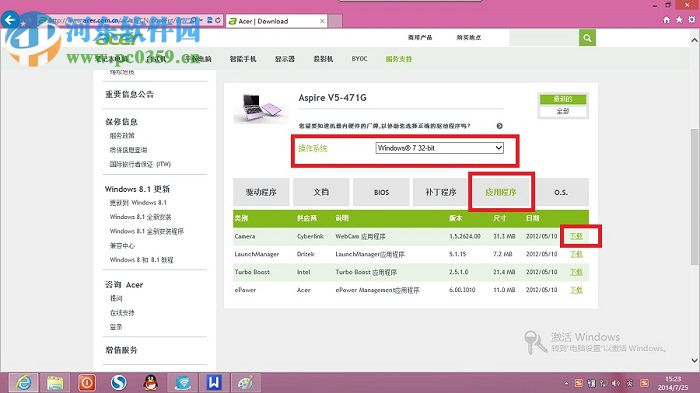
Task: Open Windows 8.1 更新 sidebar heading
Action: coord(138,189)
